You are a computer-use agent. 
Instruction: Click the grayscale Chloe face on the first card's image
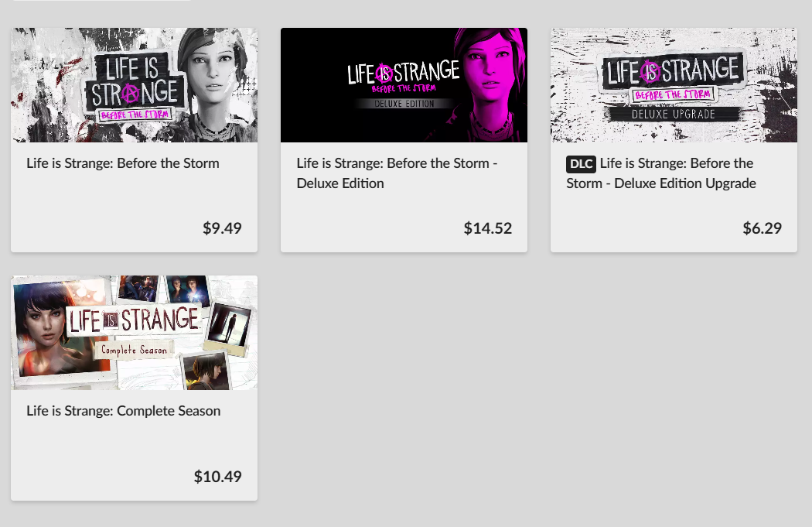click(x=213, y=77)
